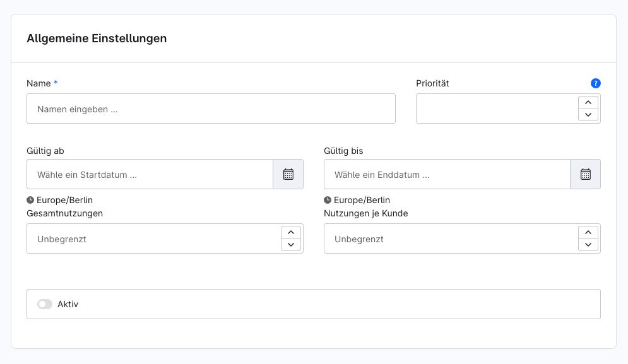Viewport: 628px width, 364px height.
Task: Focus the Name input field
Action: [211, 109]
